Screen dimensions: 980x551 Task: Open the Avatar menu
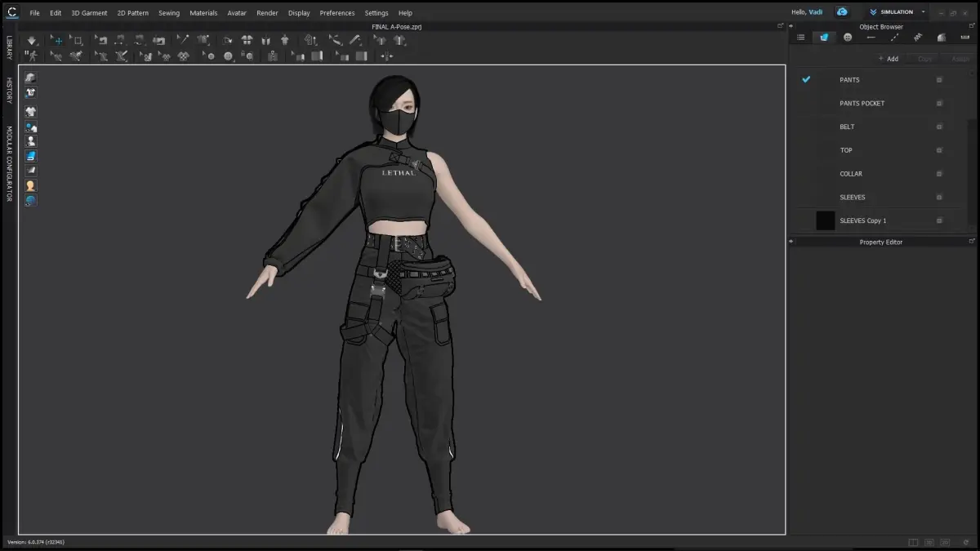237,13
